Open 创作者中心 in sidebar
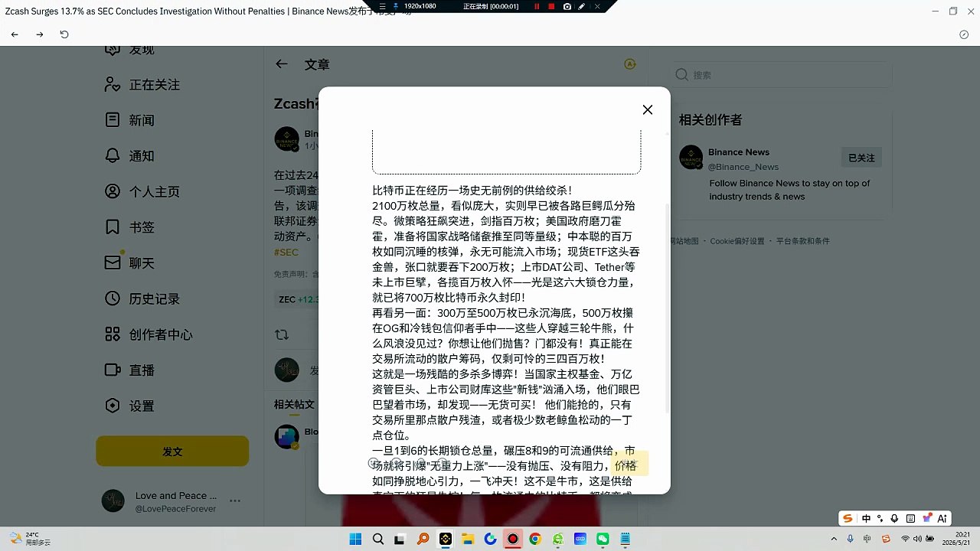This screenshot has height=551, width=980. [149, 334]
